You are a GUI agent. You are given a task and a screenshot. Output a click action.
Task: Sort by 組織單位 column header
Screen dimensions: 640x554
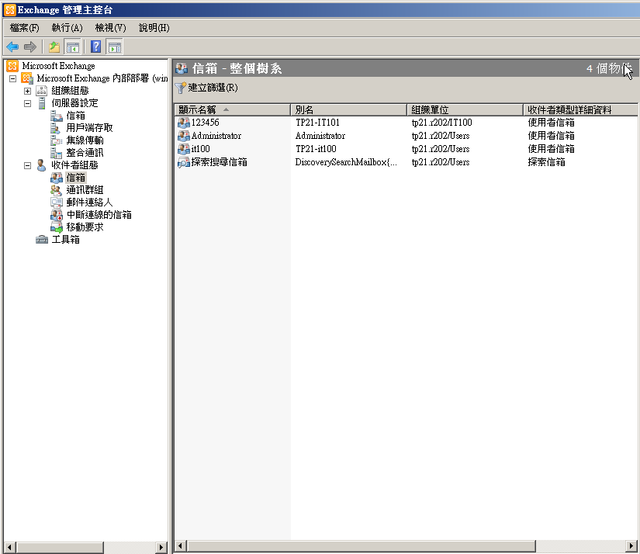[x=465, y=109]
